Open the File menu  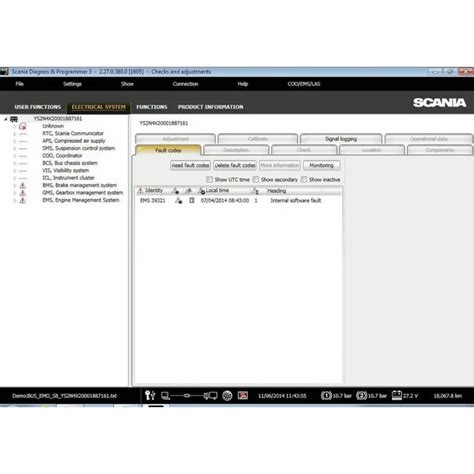[19, 84]
